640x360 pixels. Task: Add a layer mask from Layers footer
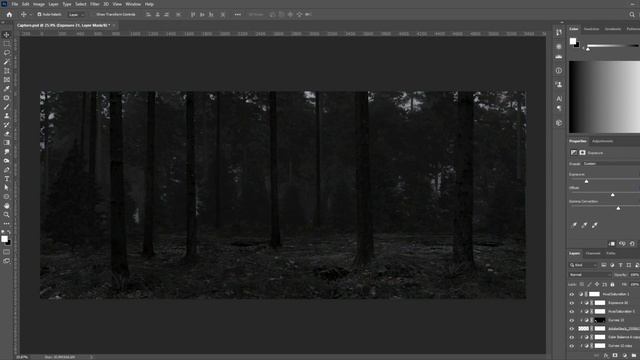[x=615, y=356]
